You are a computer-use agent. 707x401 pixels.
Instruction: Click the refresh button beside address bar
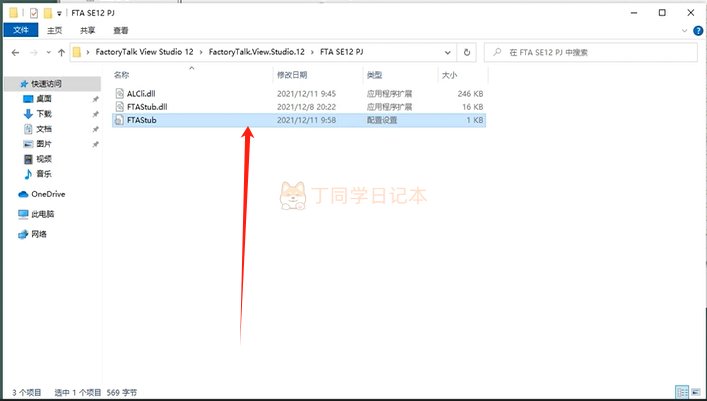(x=469, y=51)
